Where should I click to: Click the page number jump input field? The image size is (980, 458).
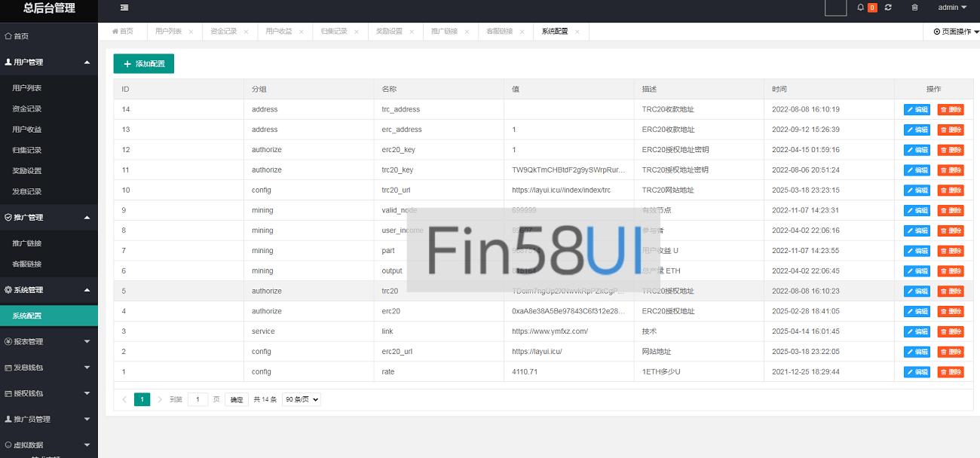pos(198,400)
